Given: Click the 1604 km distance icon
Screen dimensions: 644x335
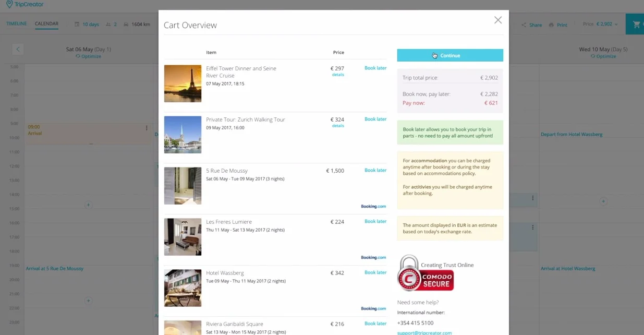Looking at the screenshot, I should [126, 25].
